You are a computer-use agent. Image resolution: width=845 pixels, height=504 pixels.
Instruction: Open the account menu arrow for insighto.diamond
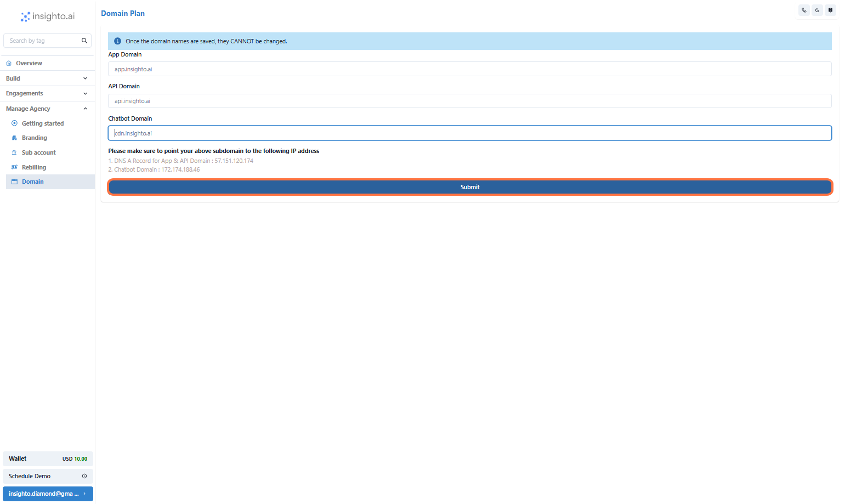tap(84, 494)
